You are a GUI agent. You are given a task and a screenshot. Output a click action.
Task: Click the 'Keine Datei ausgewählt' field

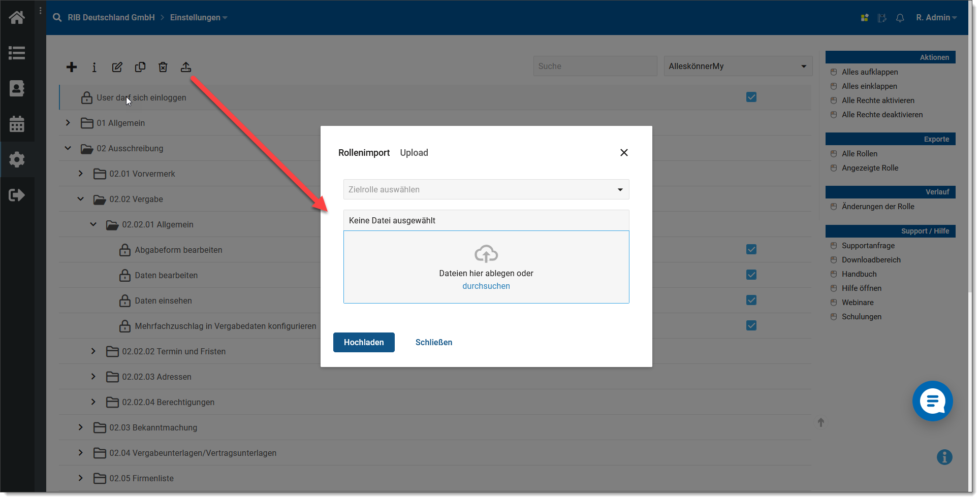click(x=486, y=220)
